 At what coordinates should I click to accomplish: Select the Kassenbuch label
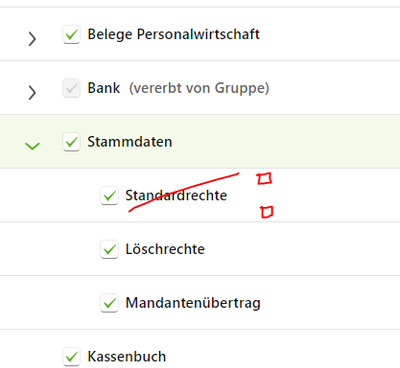(x=127, y=357)
